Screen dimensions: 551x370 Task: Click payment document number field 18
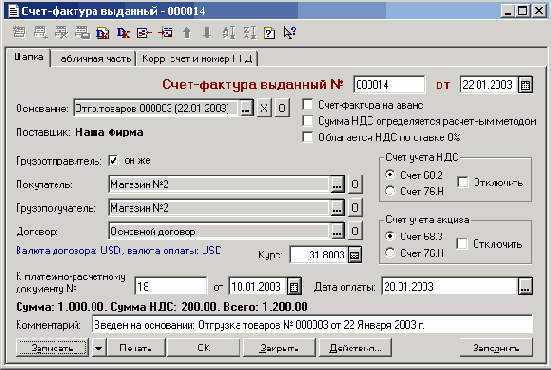click(171, 287)
